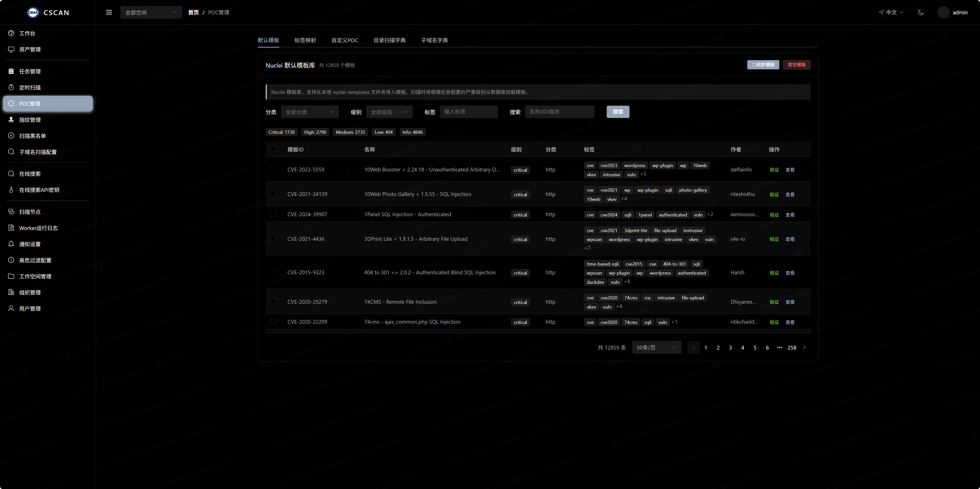
Task: Open the 全部分类 category dropdown
Action: (x=310, y=112)
